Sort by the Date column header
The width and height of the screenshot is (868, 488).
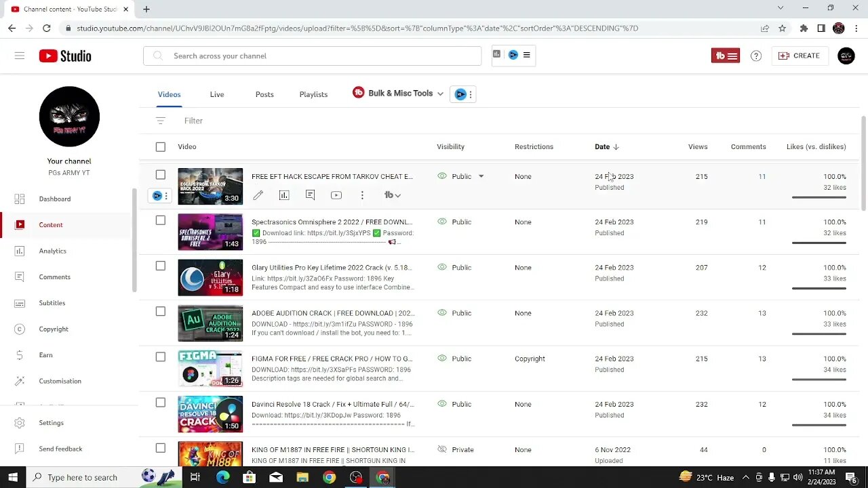tap(607, 146)
